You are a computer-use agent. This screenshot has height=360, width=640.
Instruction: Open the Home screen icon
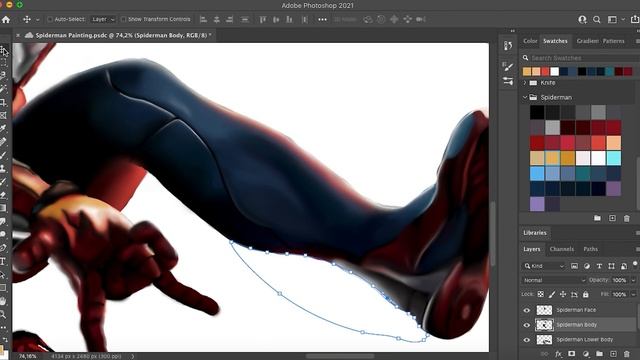tap(6, 19)
